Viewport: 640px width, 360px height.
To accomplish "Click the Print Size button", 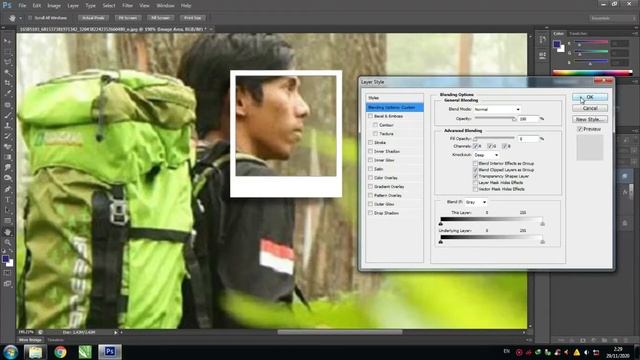I will 193,18.
